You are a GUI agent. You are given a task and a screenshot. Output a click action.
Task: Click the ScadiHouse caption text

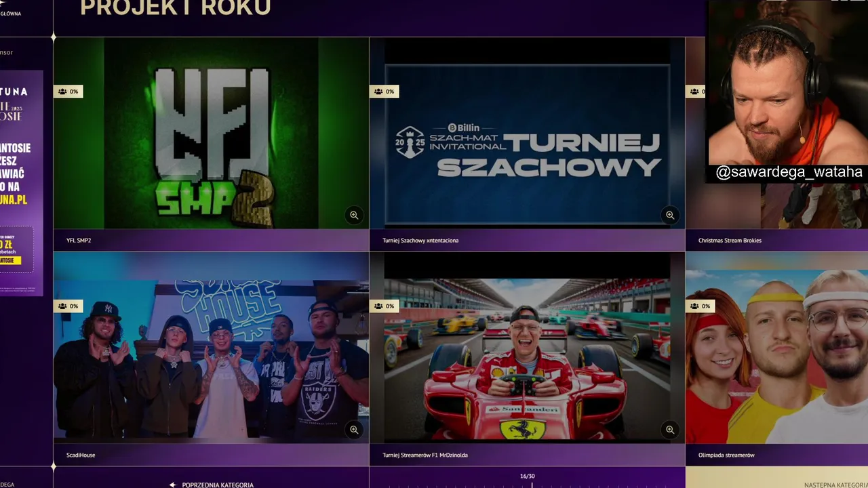click(81, 455)
